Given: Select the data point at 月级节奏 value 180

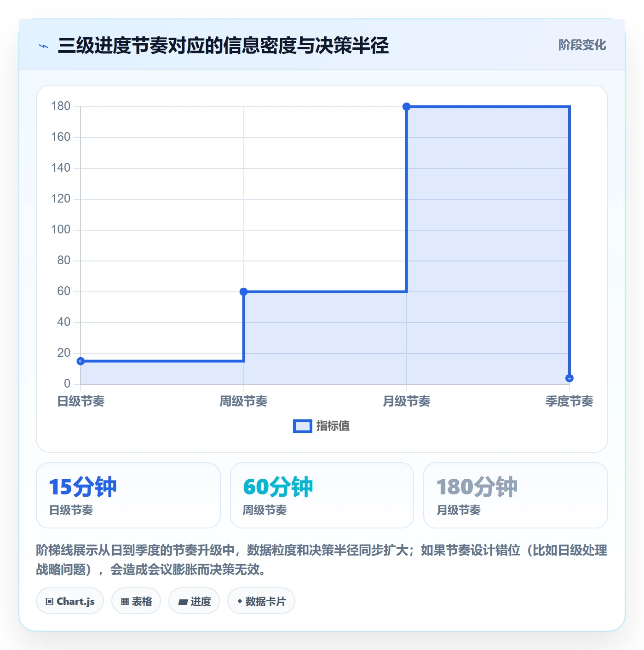Looking at the screenshot, I should pyautogui.click(x=407, y=107).
